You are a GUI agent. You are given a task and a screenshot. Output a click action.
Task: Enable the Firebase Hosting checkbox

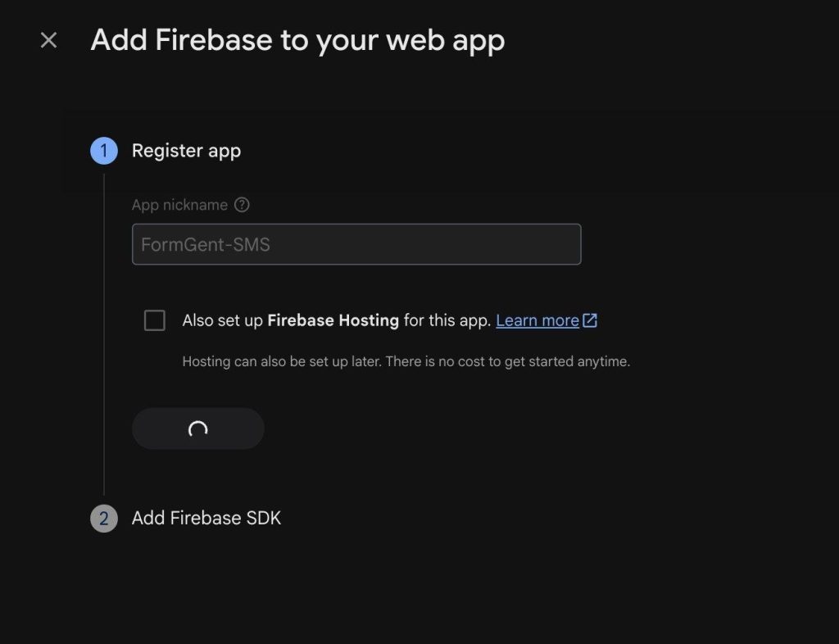(x=155, y=320)
